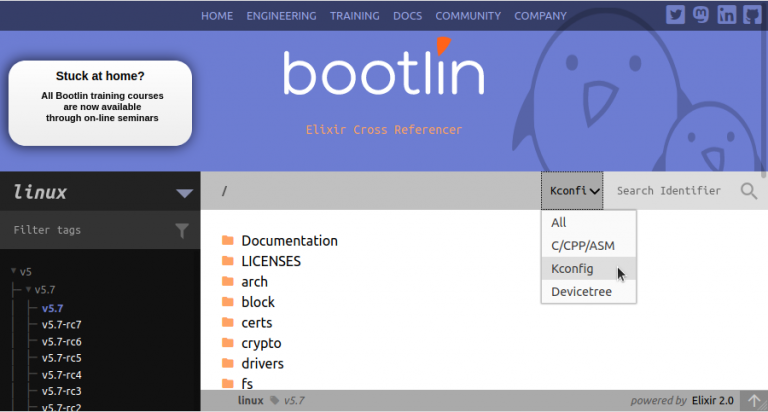The height and width of the screenshot is (412, 768).
Task: Open the block directory link
Action: (x=258, y=302)
